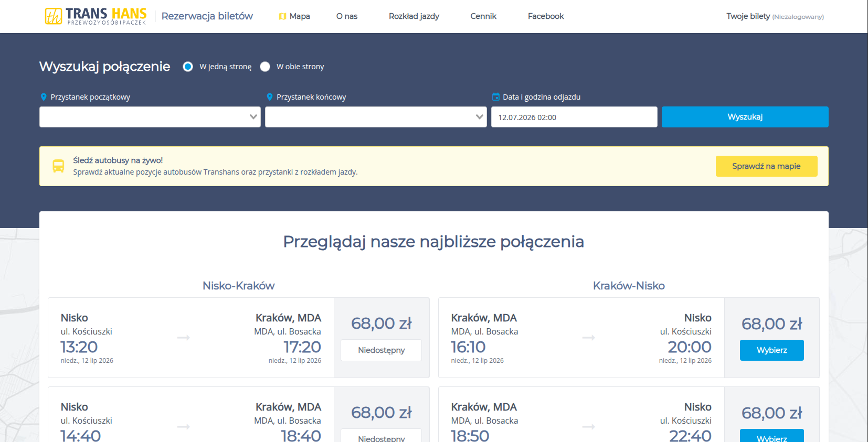Open the Przystanek początkowy dropdown
Viewport: 868px width, 442px height.
pos(150,117)
